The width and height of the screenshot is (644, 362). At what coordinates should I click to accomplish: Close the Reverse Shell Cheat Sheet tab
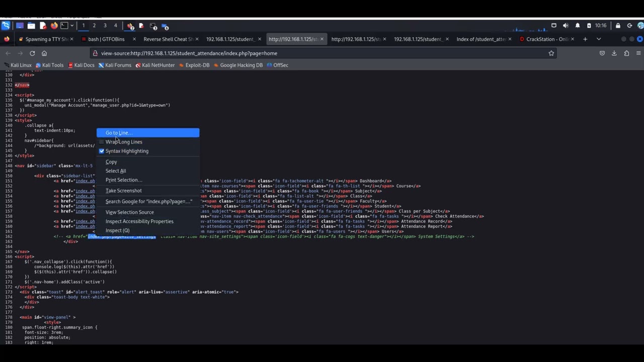coord(197,39)
